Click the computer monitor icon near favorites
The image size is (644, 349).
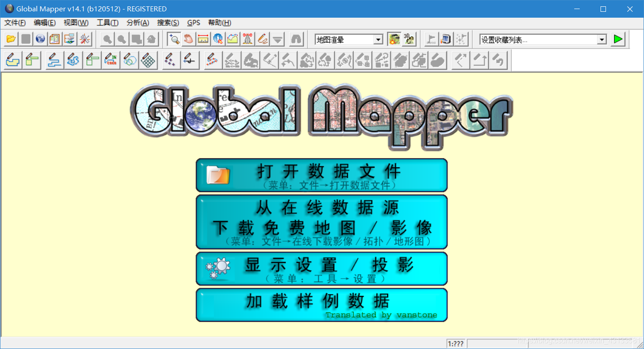pos(446,39)
